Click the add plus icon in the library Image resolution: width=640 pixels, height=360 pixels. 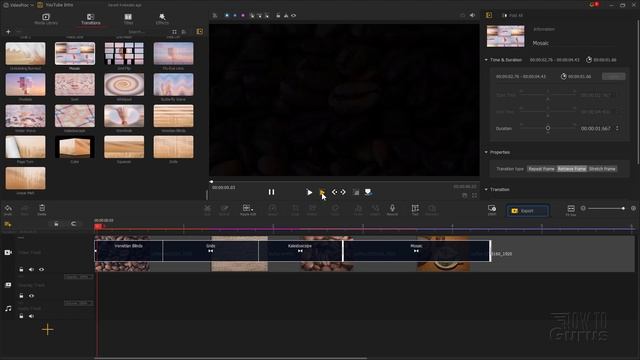pos(8,31)
